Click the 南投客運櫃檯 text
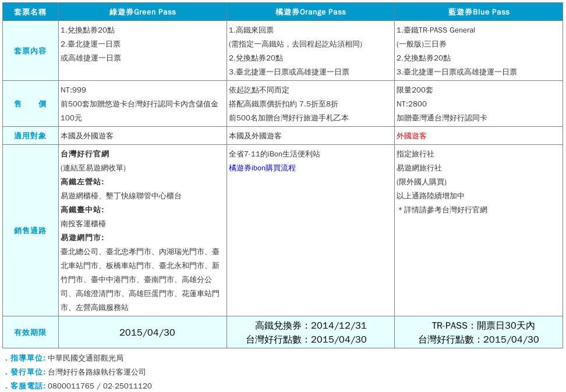566x392 pixels. pos(83,224)
